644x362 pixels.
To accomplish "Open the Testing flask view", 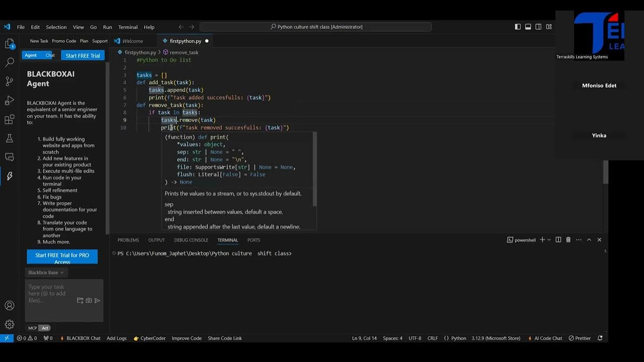I will (10, 138).
